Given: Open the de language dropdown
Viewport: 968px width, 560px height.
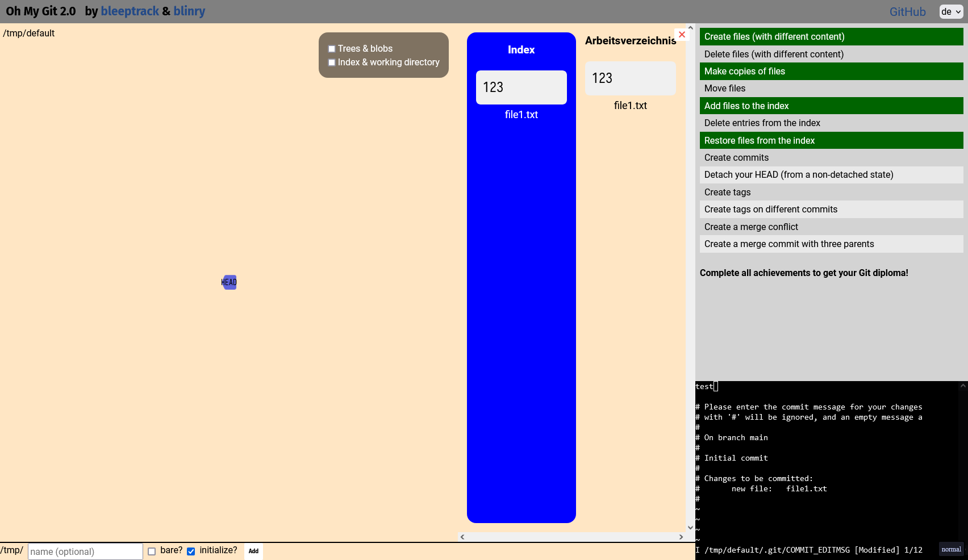Looking at the screenshot, I should 951,12.
